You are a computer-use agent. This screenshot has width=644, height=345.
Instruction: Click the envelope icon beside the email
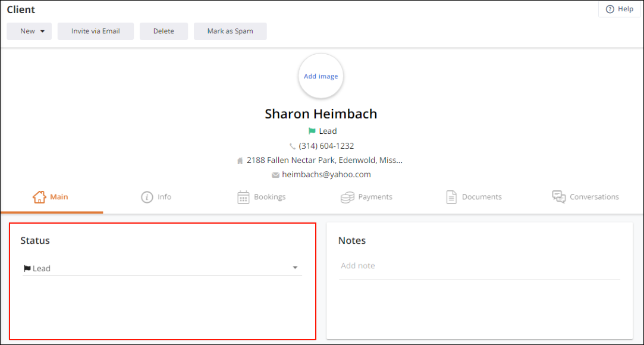(x=275, y=175)
